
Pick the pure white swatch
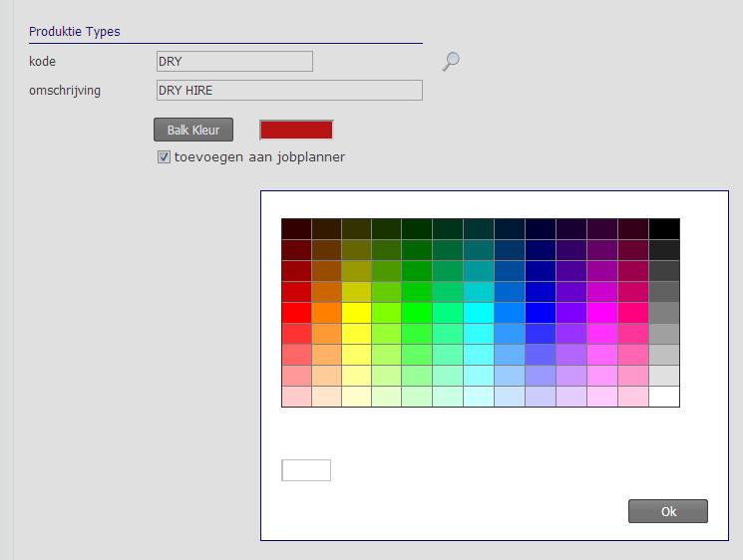pyautogui.click(x=664, y=397)
